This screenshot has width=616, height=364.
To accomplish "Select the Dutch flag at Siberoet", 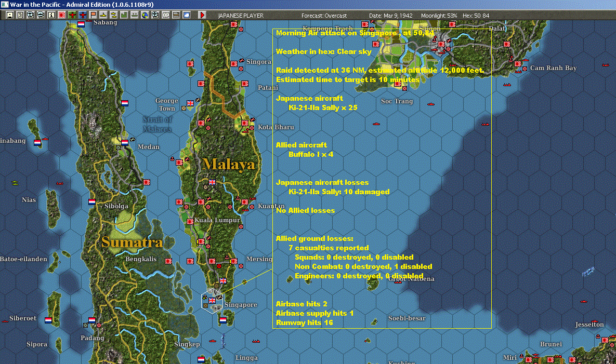I will tap(48, 320).
